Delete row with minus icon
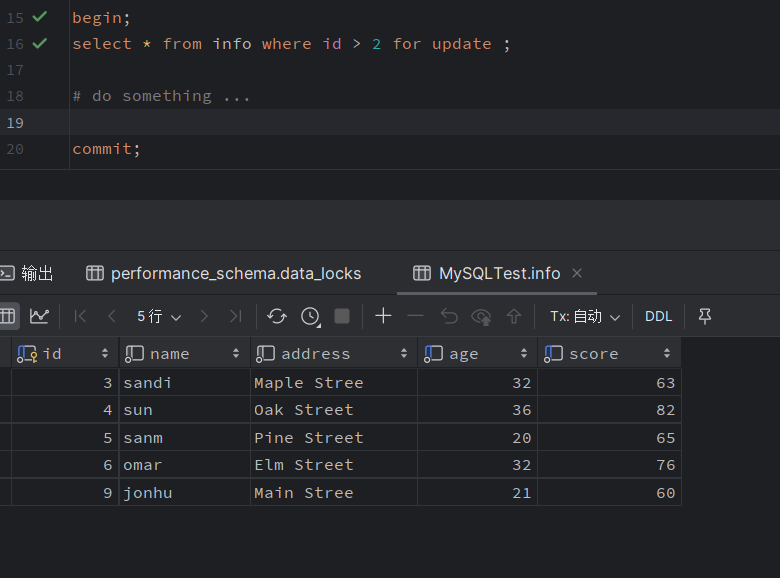This screenshot has width=780, height=578. (415, 316)
